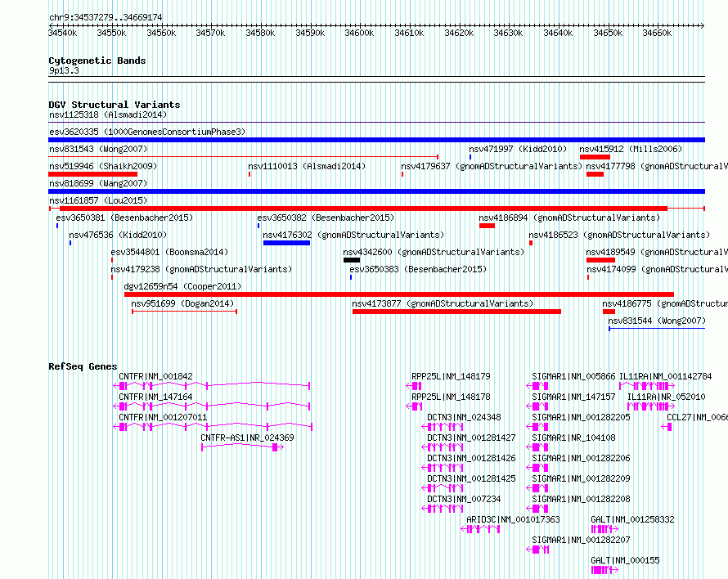Viewport: 728px width, 579px height.
Task: Click the red span of nsv951699 (Dogan2014)
Action: click(x=184, y=312)
